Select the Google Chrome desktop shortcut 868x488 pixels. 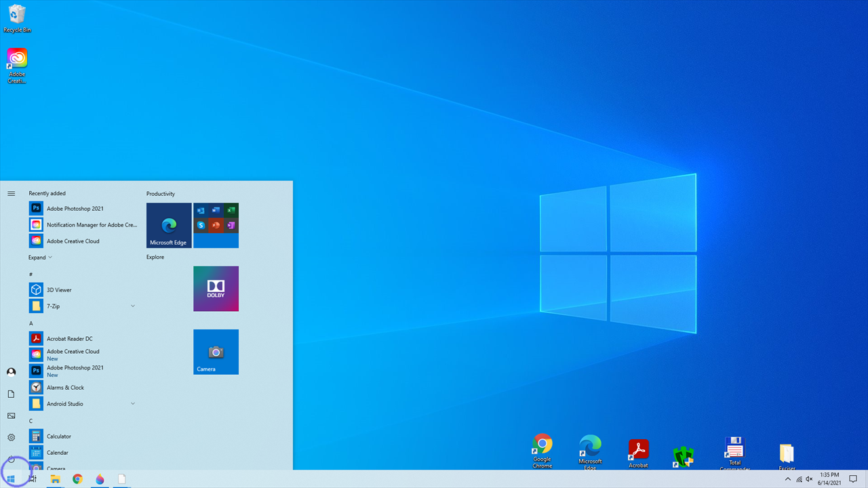coord(542,452)
